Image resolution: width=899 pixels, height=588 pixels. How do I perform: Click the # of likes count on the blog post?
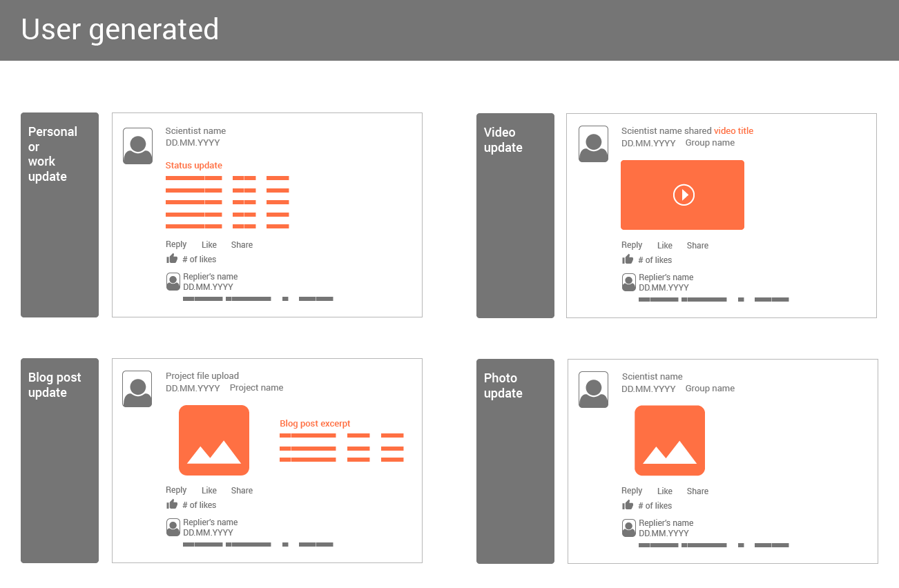pos(198,504)
